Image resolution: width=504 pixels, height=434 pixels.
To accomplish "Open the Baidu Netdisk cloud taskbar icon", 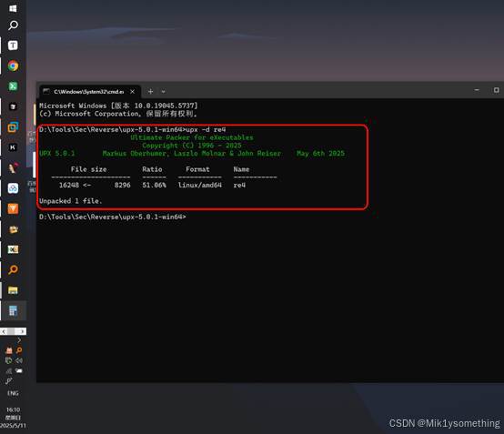I will tap(13, 188).
